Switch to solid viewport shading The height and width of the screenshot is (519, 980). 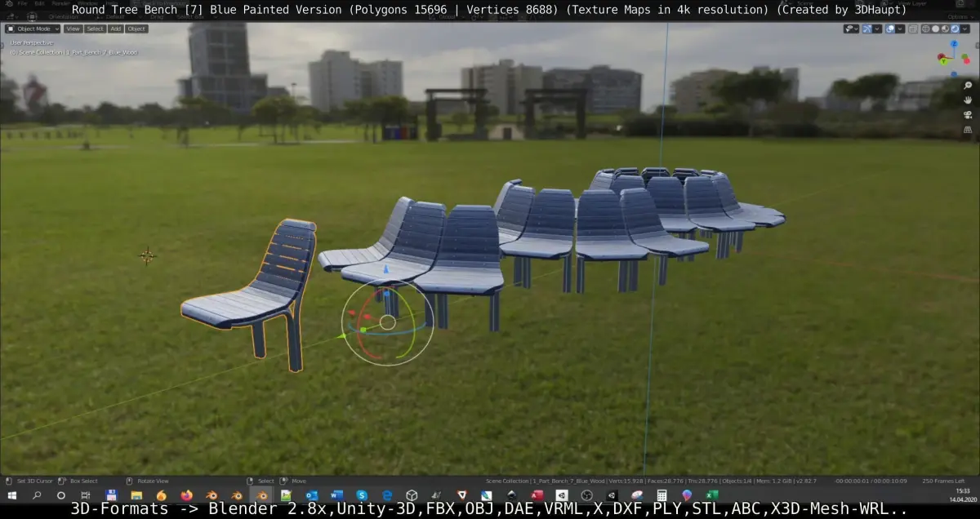[935, 29]
